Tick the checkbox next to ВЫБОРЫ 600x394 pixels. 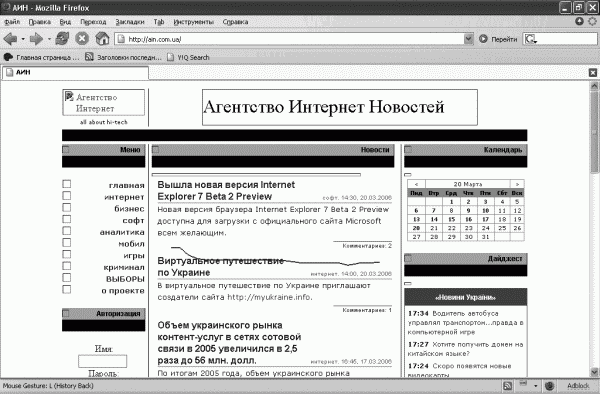[67, 278]
